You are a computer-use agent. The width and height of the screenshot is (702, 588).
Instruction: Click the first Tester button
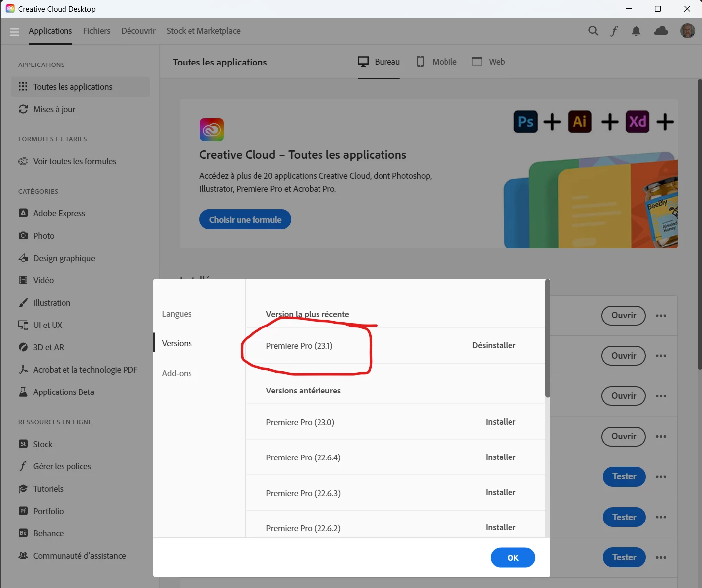coord(624,476)
